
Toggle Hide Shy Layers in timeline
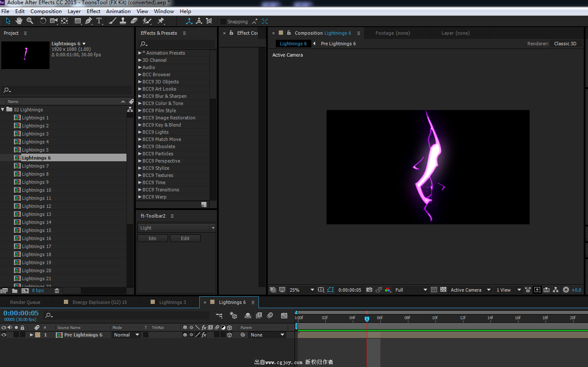pyautogui.click(x=248, y=315)
